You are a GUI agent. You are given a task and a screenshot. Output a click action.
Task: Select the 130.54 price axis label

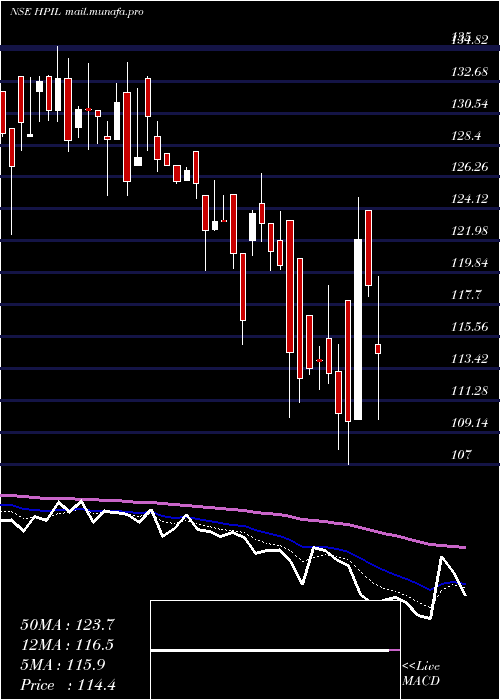coord(470,104)
